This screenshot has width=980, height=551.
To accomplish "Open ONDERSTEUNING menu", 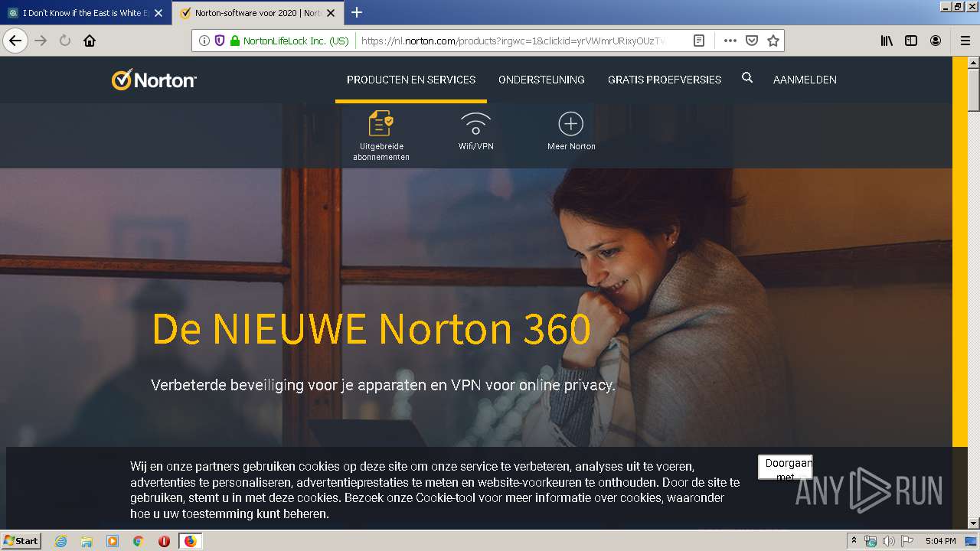I will tap(541, 80).
